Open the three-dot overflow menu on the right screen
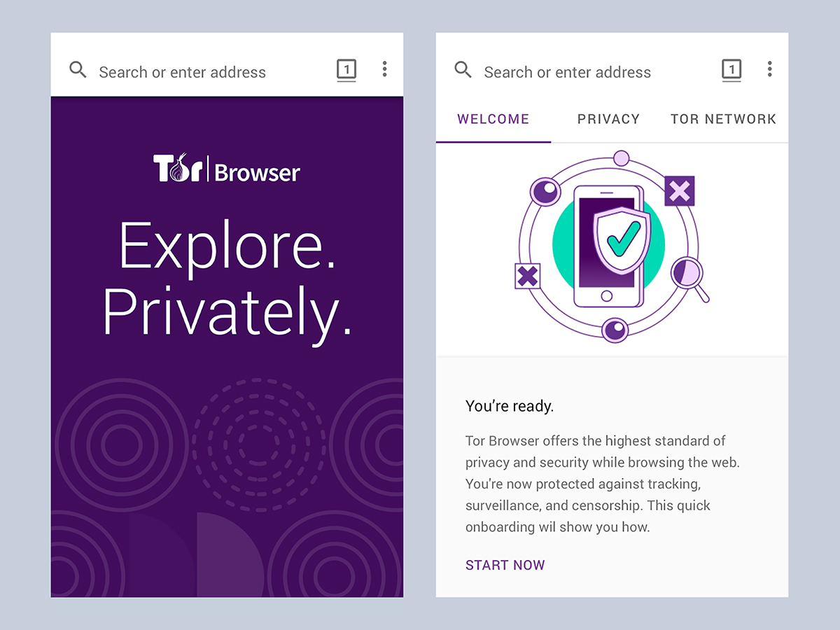 (x=770, y=69)
